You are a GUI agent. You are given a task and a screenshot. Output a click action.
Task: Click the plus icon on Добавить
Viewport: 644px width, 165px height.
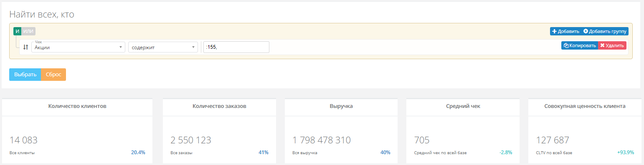555,31
